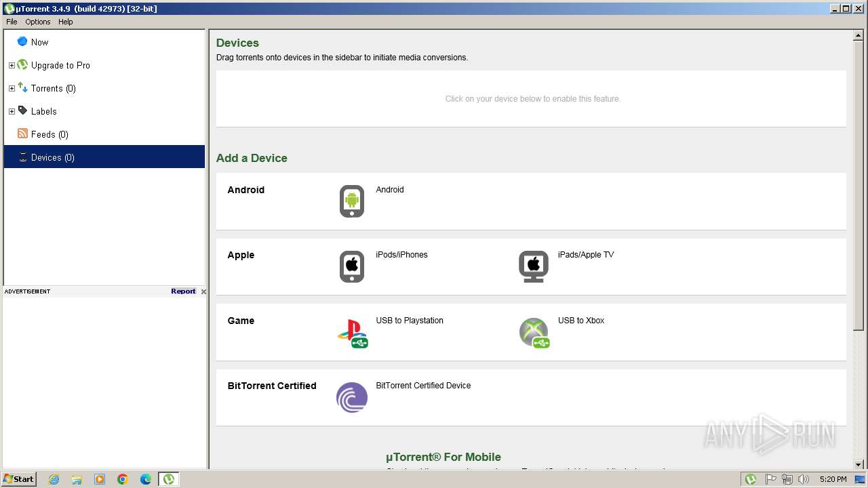Launch Chrome from the taskbar
The image size is (868, 488).
123,479
